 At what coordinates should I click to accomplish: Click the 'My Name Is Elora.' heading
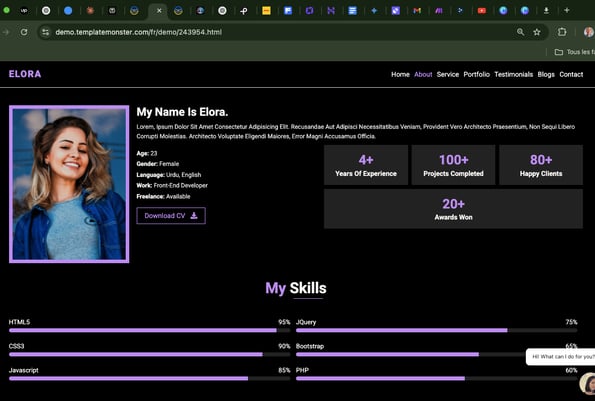coord(182,112)
